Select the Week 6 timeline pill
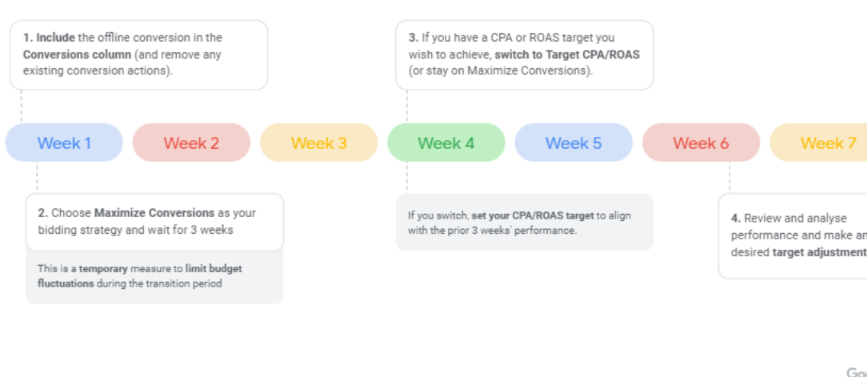Image resolution: width=867 pixels, height=377 pixels. point(701,143)
